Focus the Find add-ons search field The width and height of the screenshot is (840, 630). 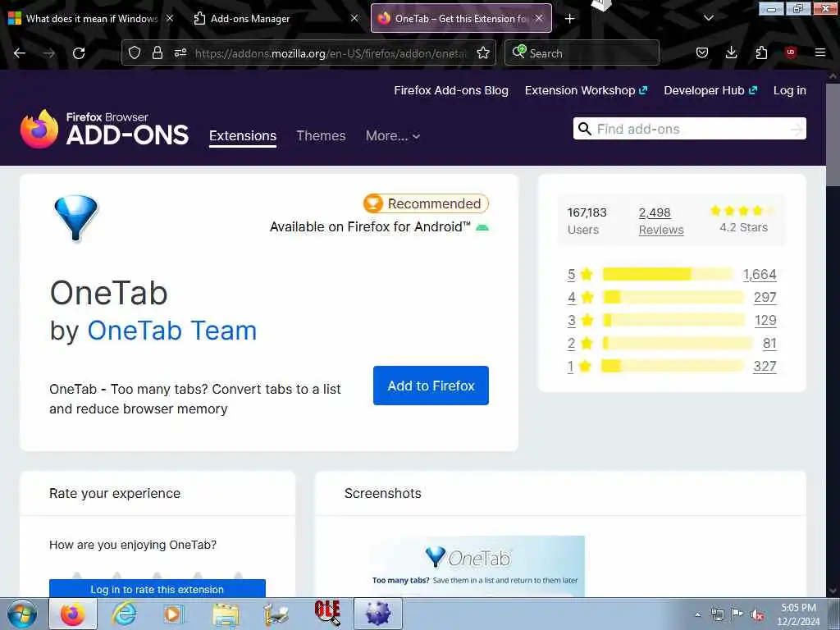(689, 129)
